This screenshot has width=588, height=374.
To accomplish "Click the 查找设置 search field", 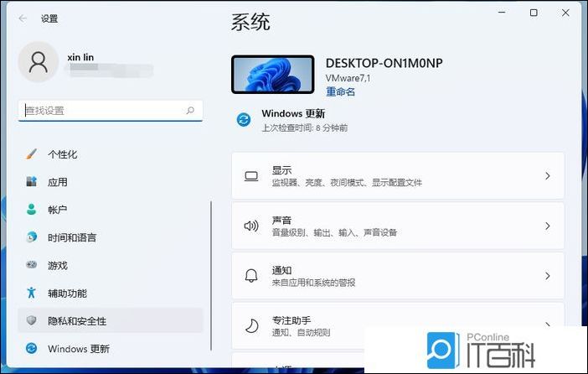I will pyautogui.click(x=101, y=110).
